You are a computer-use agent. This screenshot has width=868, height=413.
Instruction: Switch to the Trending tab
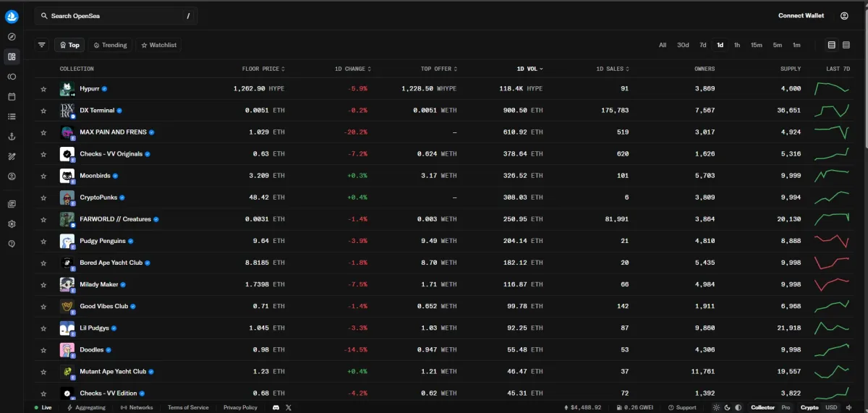click(110, 45)
